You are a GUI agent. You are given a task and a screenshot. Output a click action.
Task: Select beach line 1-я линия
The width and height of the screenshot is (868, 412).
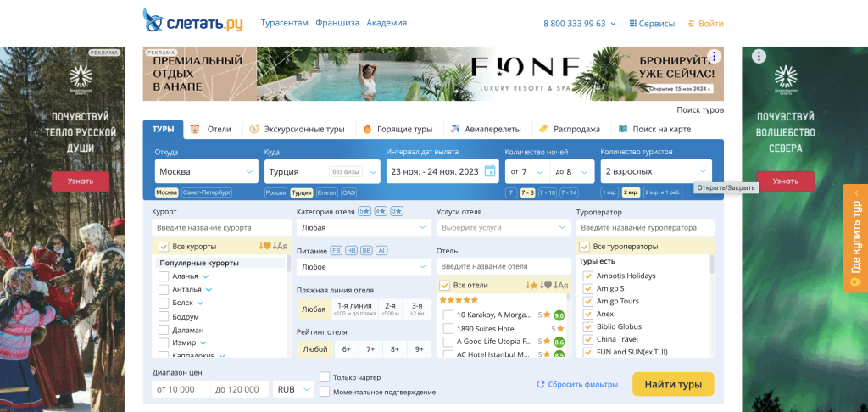pos(355,309)
